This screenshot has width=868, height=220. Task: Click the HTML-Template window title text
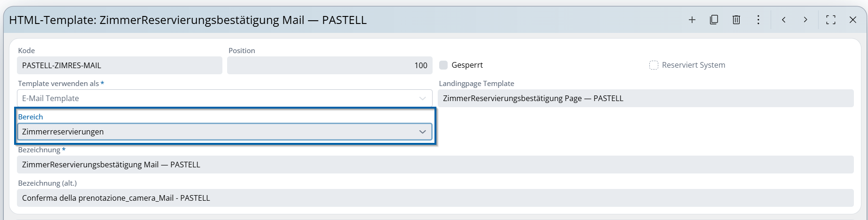[x=188, y=20]
